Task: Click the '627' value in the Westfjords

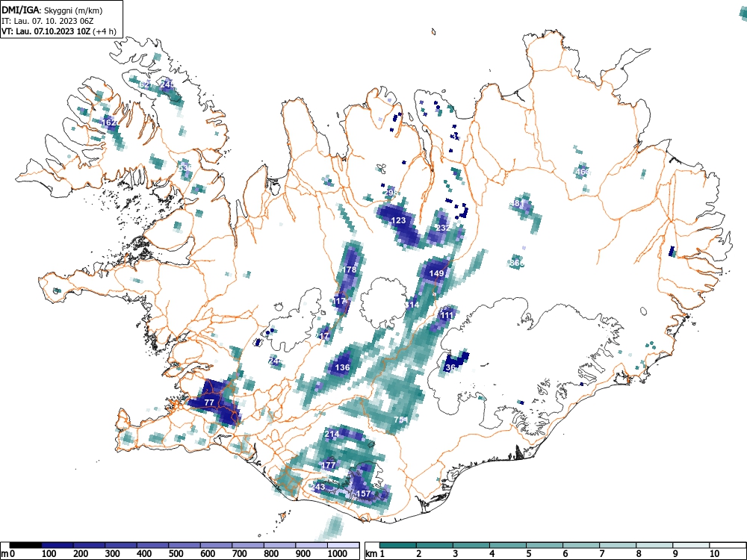Action: (x=146, y=85)
